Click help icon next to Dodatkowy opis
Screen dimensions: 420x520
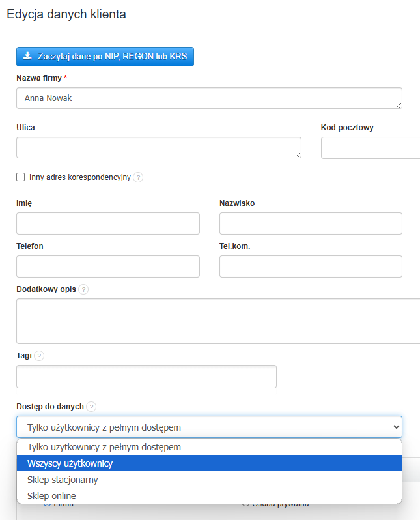click(x=83, y=289)
